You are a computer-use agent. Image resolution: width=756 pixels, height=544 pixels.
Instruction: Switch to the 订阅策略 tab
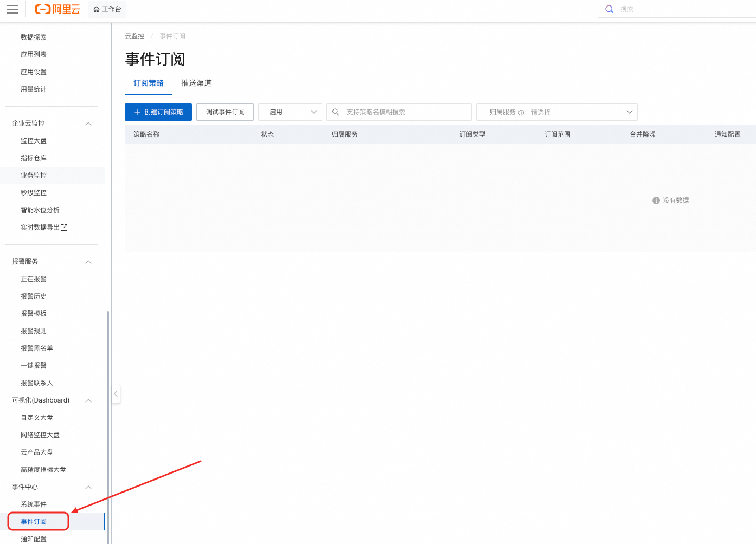click(149, 83)
